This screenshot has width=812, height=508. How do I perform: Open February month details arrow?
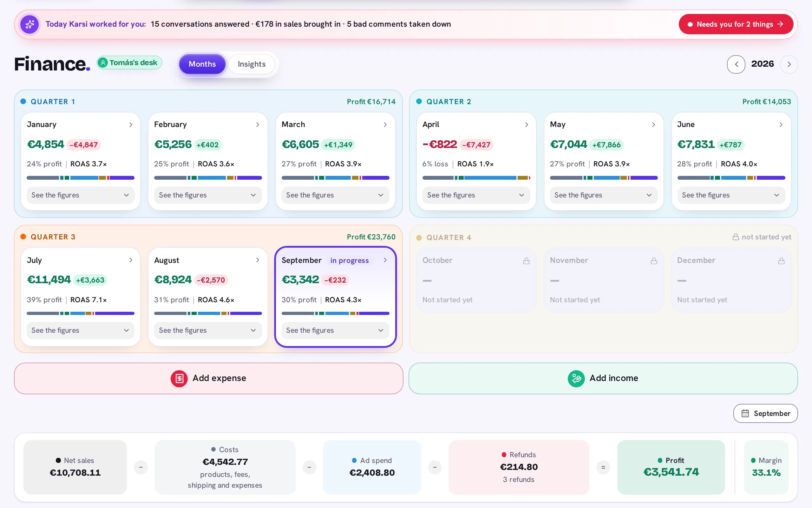(258, 125)
